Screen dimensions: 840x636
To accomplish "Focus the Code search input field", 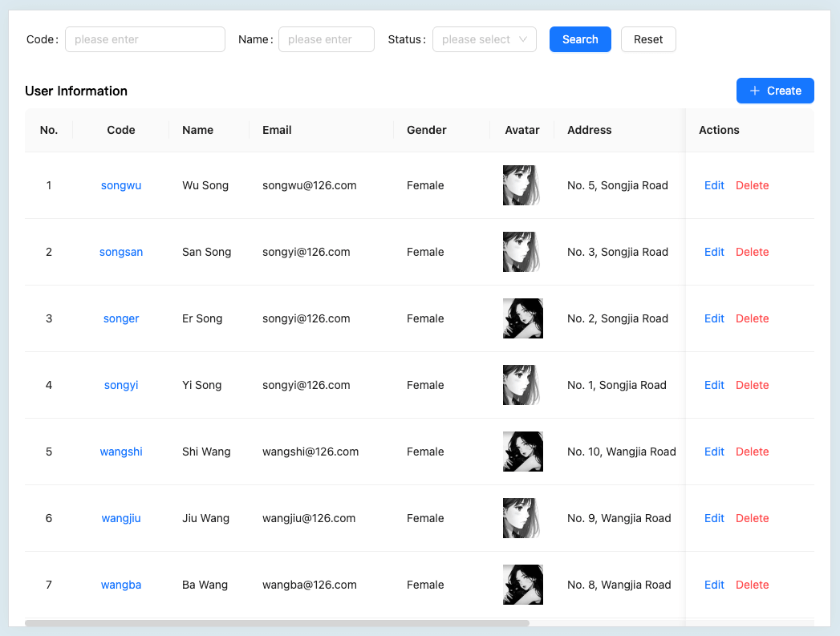I will pyautogui.click(x=144, y=39).
